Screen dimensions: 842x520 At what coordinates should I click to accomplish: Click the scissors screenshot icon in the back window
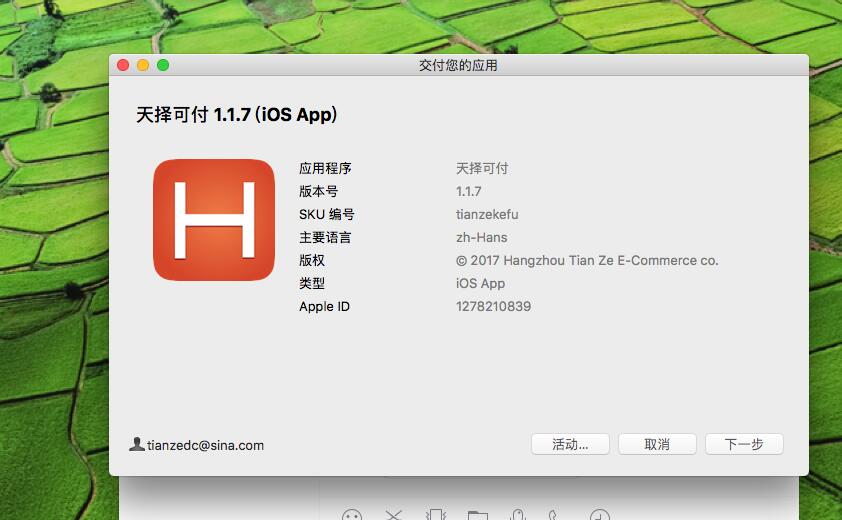394,515
